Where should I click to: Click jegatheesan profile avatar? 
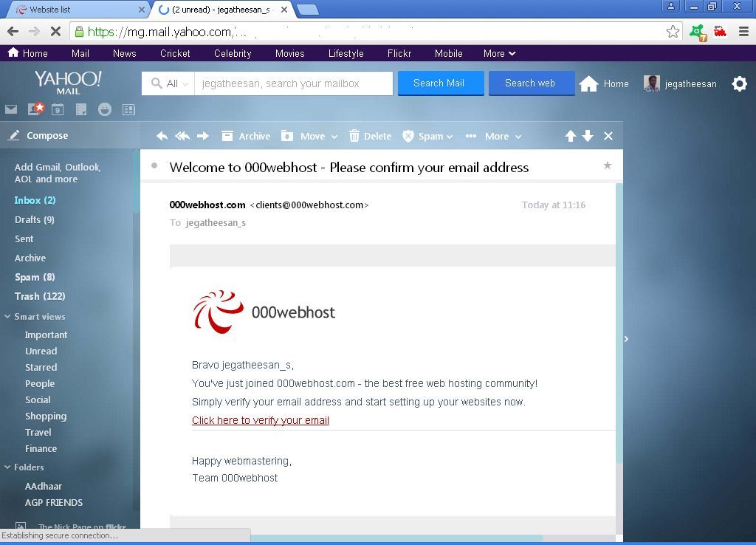click(651, 83)
